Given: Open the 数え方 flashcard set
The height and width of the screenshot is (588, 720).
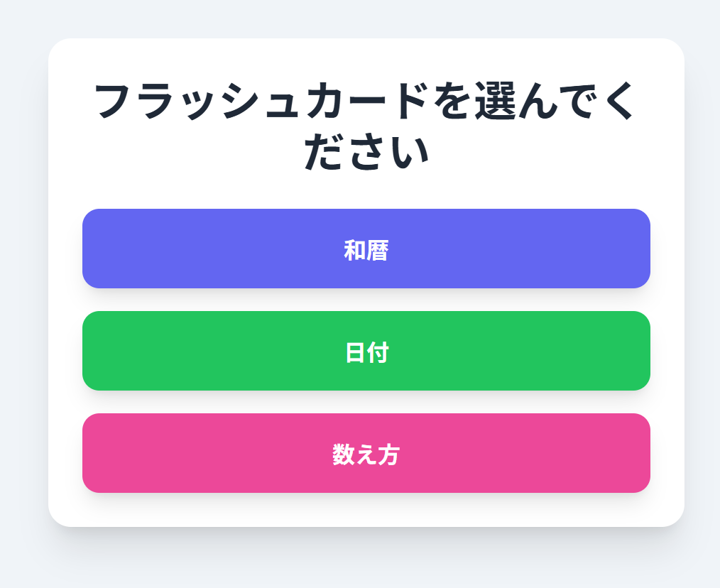Looking at the screenshot, I should coord(366,453).
